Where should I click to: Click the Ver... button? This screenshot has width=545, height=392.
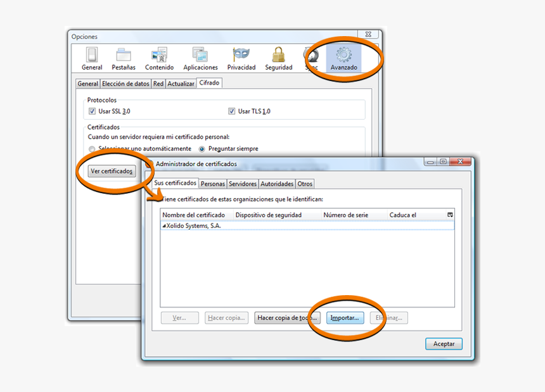pos(179,318)
